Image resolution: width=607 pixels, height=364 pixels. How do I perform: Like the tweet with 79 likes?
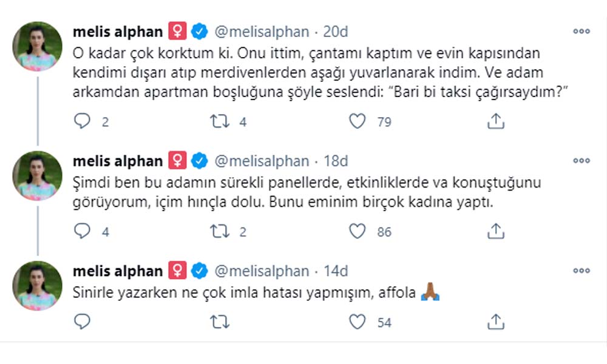(x=358, y=122)
